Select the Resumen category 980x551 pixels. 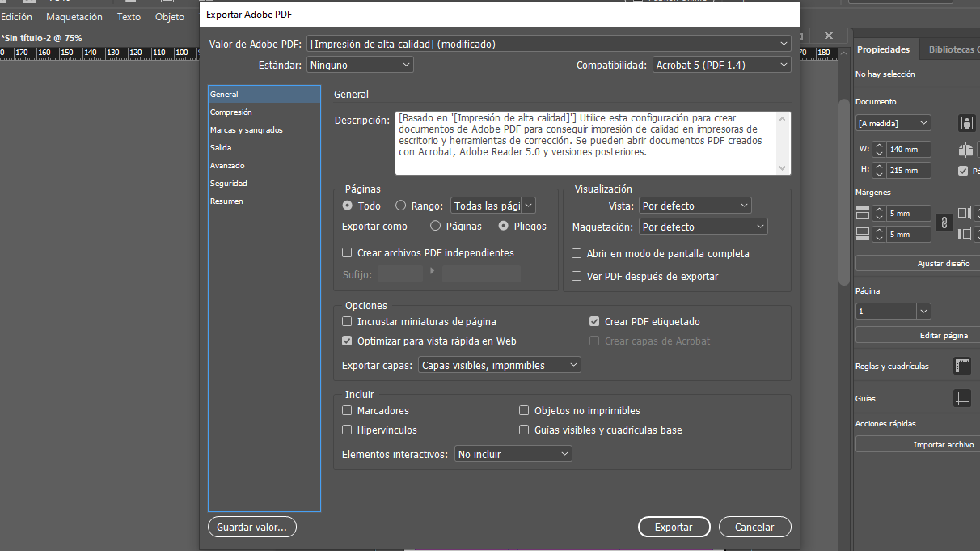pyautogui.click(x=264, y=201)
